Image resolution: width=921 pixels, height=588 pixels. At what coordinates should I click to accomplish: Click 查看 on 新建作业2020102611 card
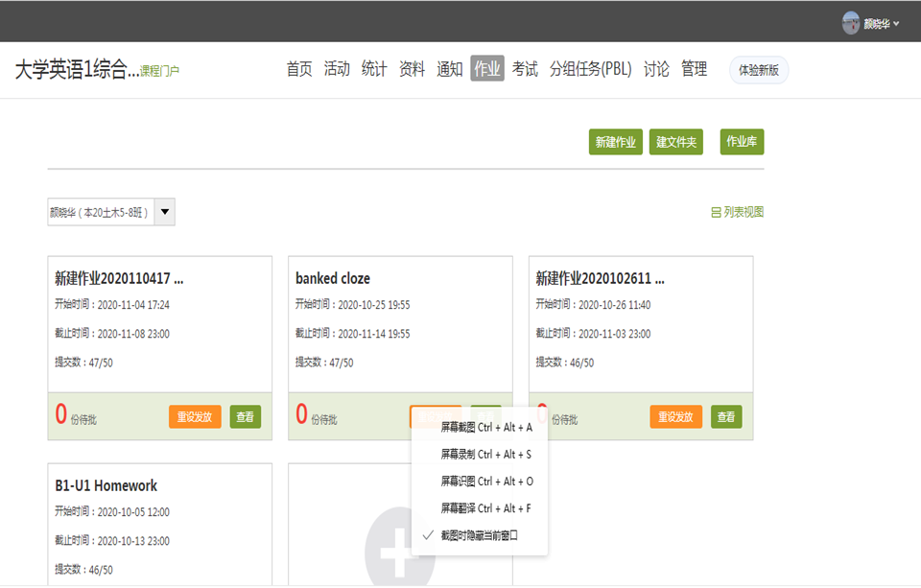point(726,417)
